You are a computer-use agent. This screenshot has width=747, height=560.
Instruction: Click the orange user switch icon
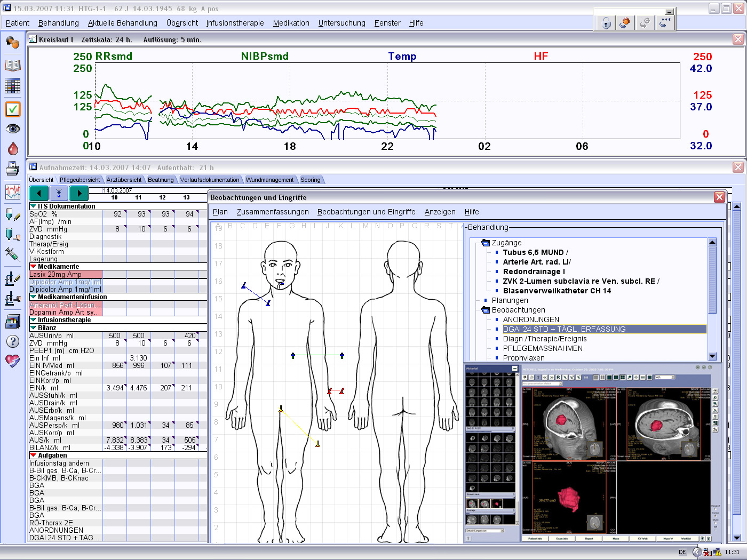(624, 23)
